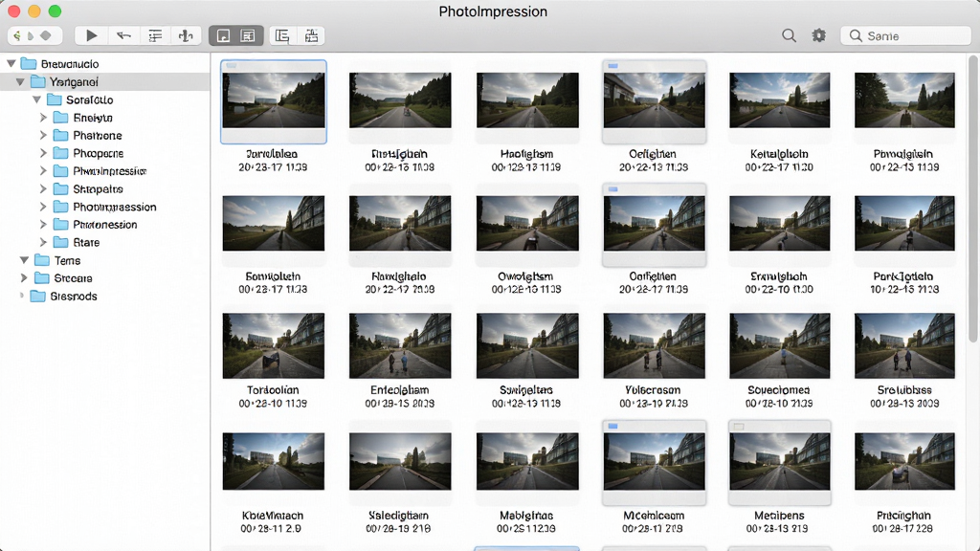The height and width of the screenshot is (551, 980).
Task: Click the Mabigirtas file name
Action: (526, 516)
